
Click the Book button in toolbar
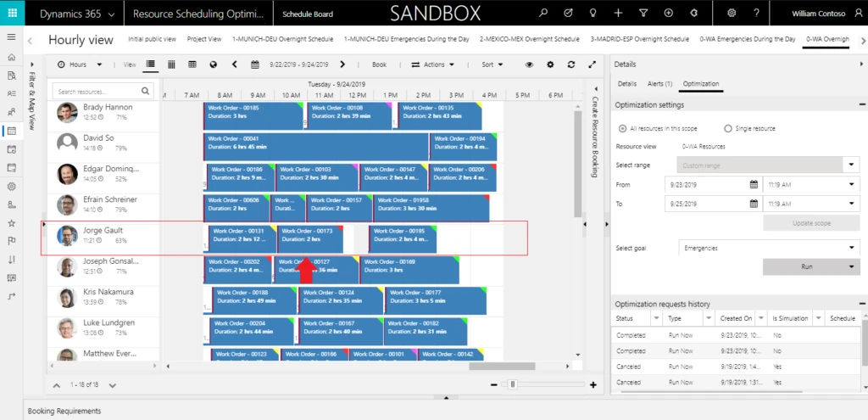379,64
